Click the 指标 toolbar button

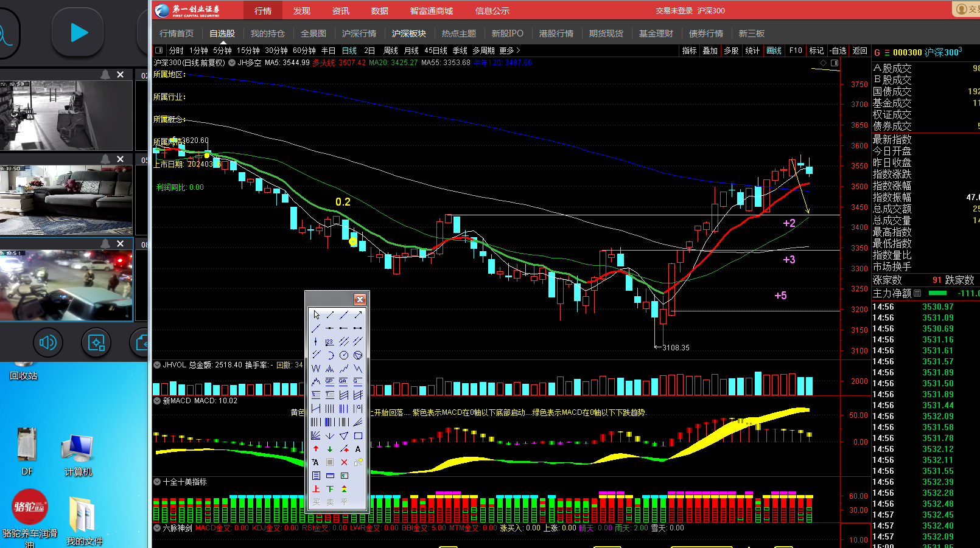point(690,50)
